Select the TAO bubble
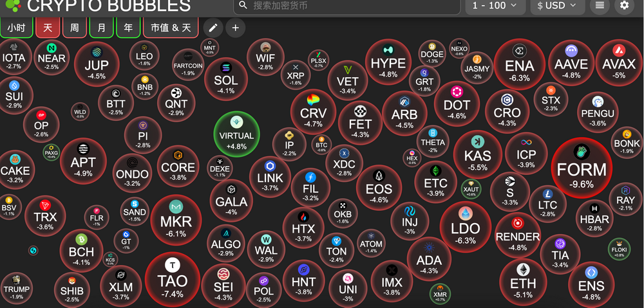This screenshot has width=644, height=308. [x=173, y=280]
